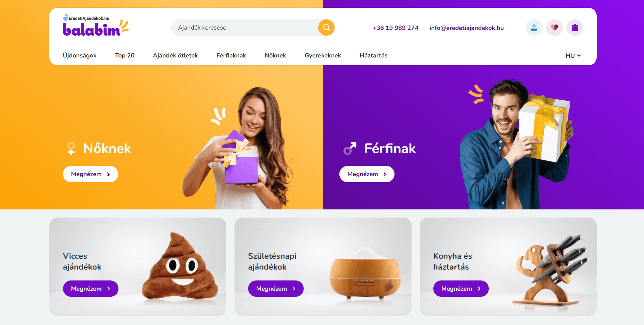
Task: Click Megnézem in Születésnapi ajándékok card
Action: tap(276, 289)
